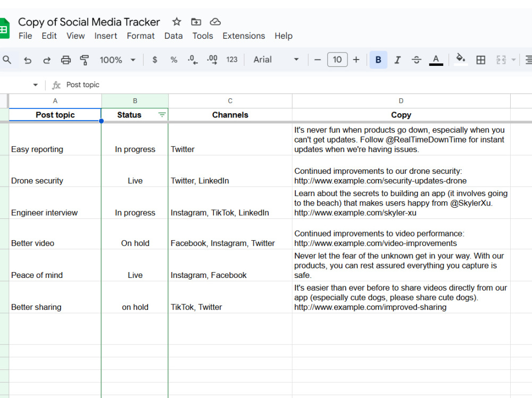Toggle bold formatting
This screenshot has width=532, height=398.
[x=378, y=60]
